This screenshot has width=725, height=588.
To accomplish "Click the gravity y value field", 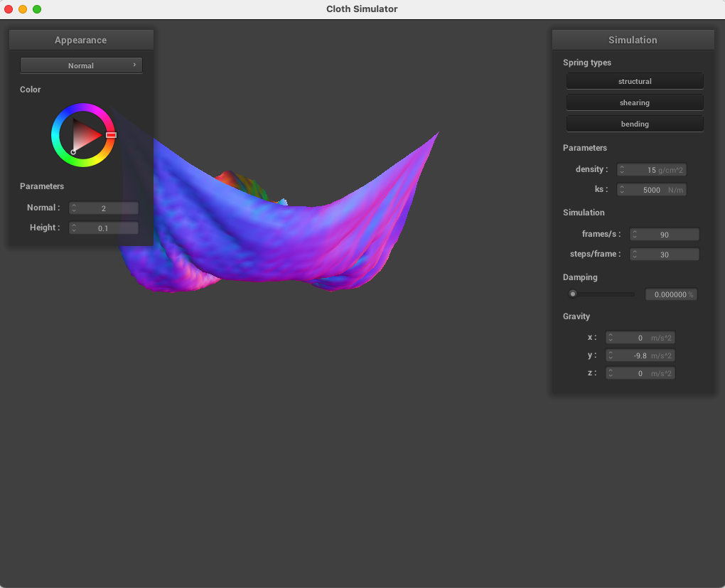I will click(640, 356).
